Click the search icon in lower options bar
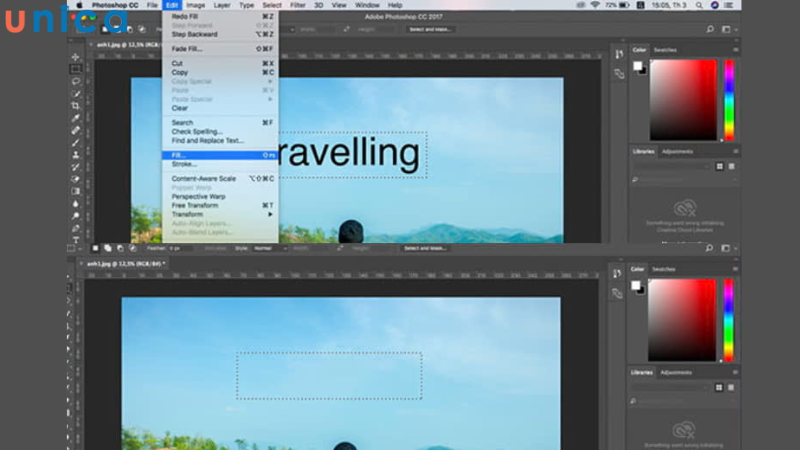The width and height of the screenshot is (800, 450). 709,248
